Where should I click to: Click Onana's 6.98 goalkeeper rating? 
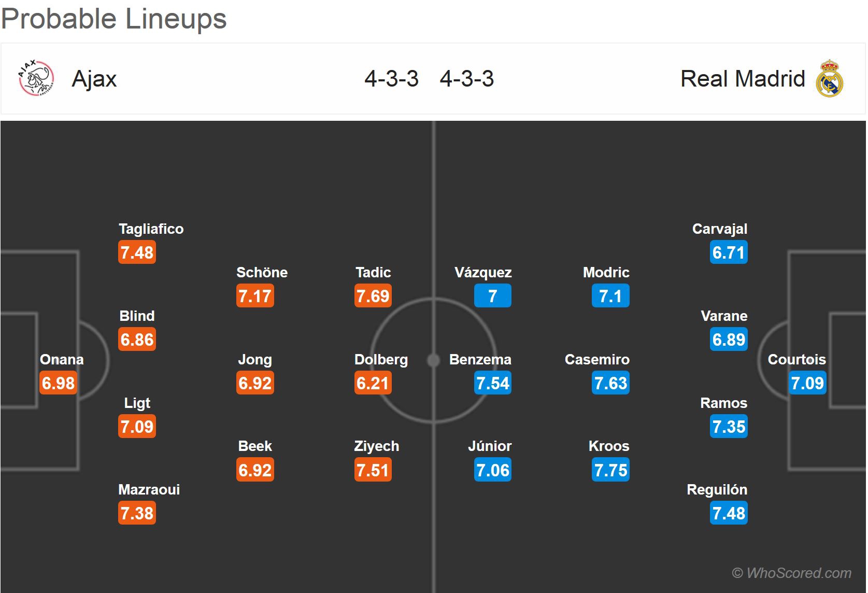point(58,383)
